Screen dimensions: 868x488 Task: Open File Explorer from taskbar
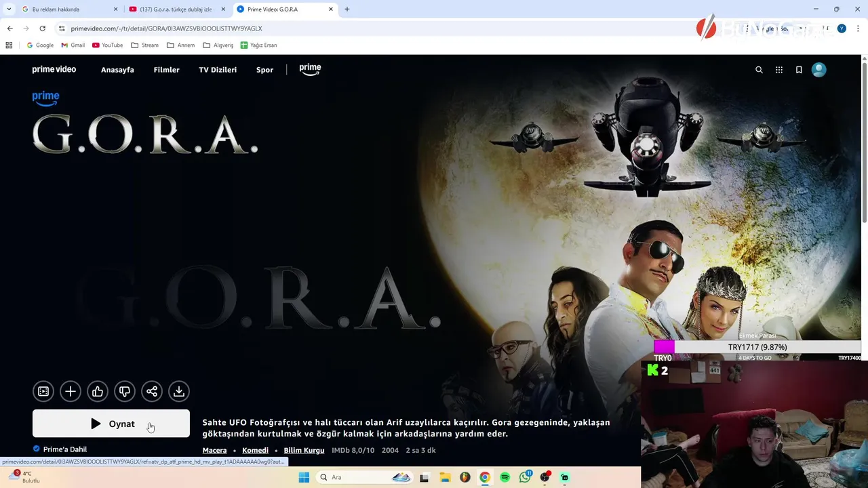[x=445, y=477]
